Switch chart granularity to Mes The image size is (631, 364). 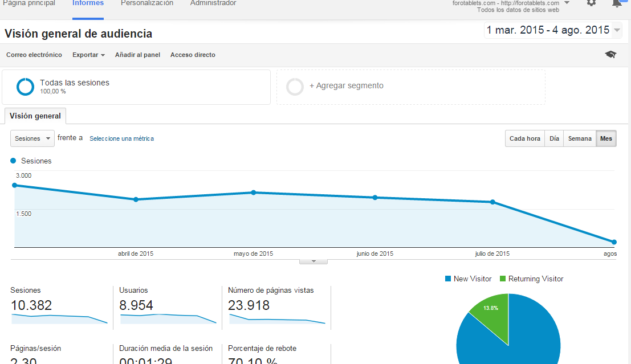[x=606, y=138]
